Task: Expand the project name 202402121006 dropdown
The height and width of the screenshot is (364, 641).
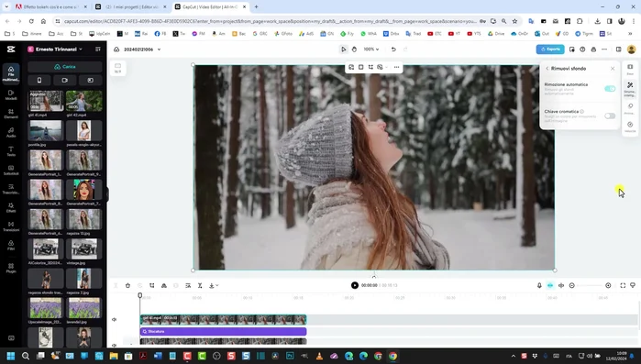Action: (x=159, y=50)
